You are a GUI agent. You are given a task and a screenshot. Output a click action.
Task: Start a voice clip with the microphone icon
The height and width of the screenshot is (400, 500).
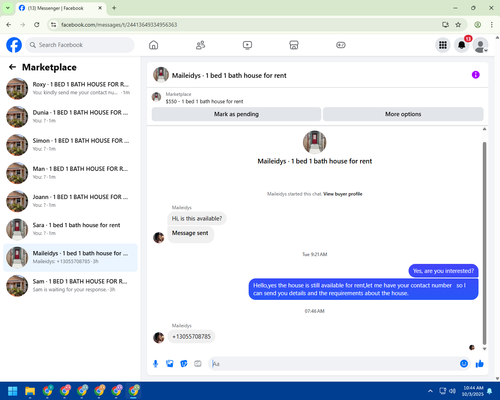tap(155, 364)
